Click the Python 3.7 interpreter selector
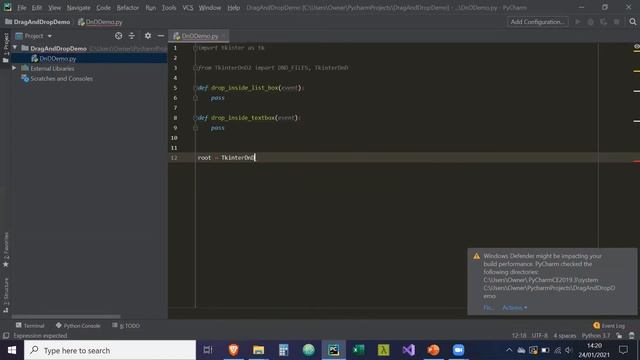 (596, 336)
